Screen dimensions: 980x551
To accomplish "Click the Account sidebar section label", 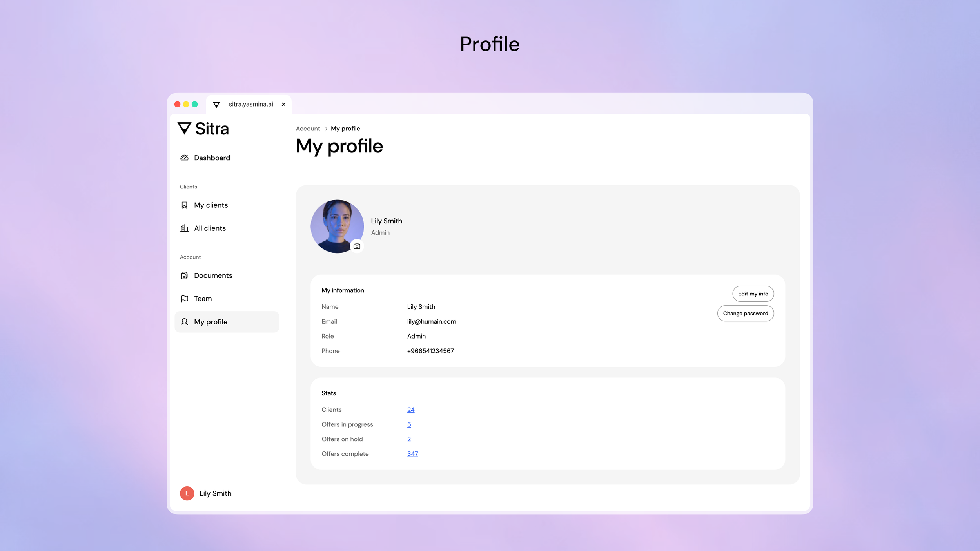I will [190, 257].
